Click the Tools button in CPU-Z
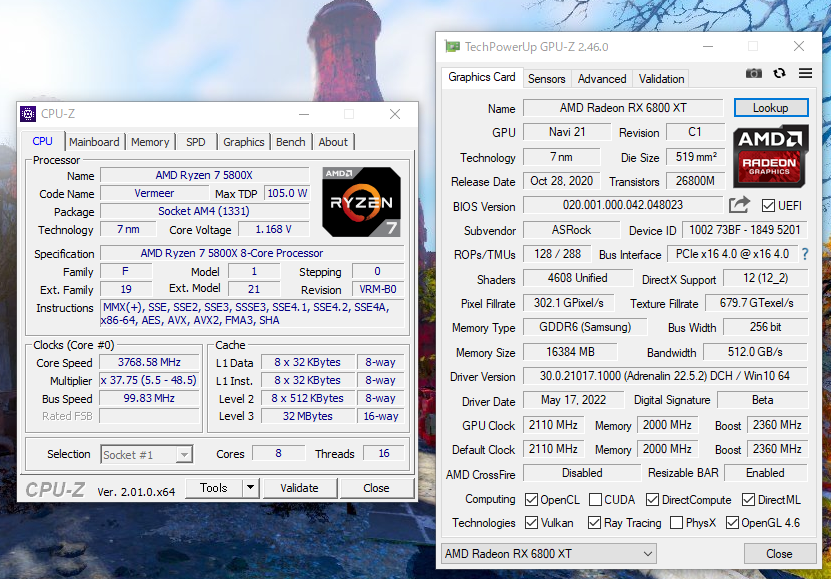The height and width of the screenshot is (579, 831). [x=214, y=488]
